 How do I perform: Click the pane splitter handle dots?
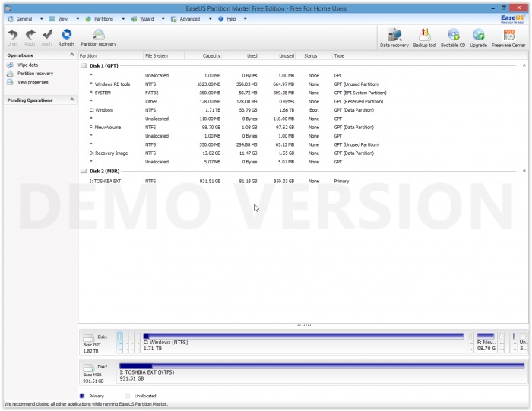(x=304, y=325)
